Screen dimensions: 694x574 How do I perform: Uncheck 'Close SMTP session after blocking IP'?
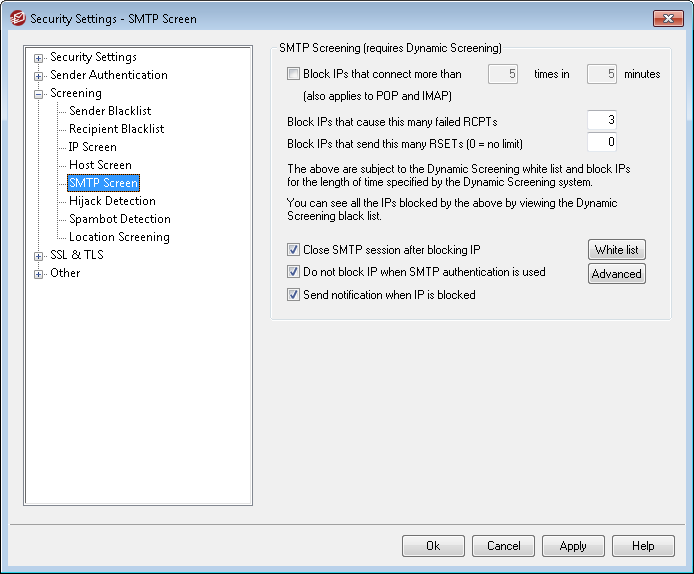pyautogui.click(x=293, y=250)
